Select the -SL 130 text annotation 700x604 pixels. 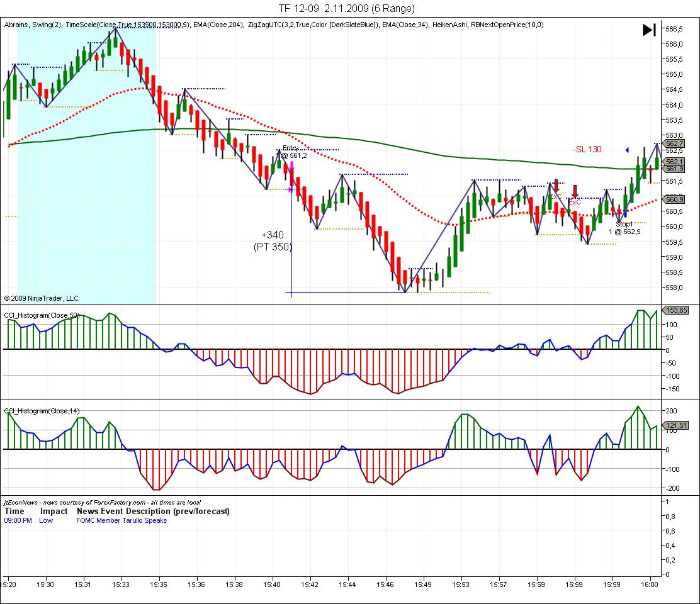point(587,149)
